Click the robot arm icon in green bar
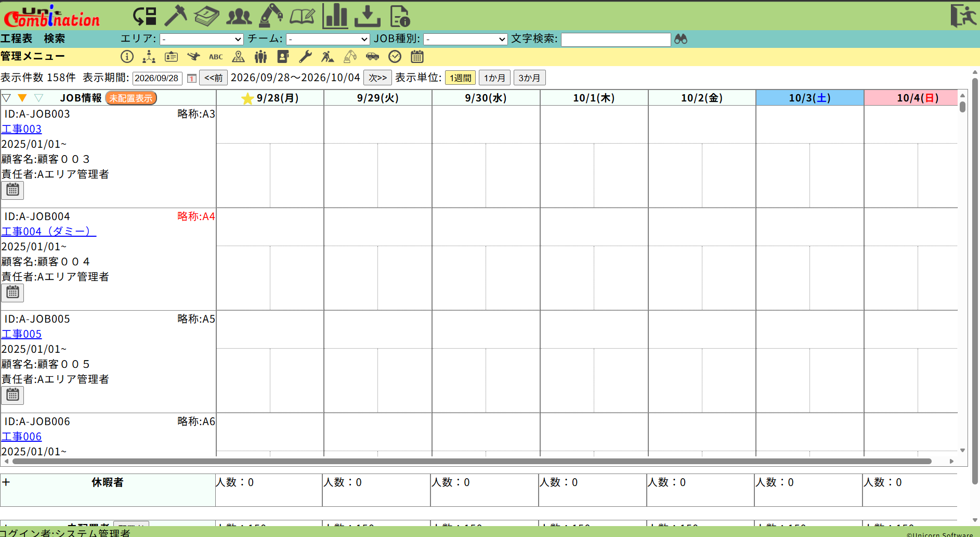The height and width of the screenshot is (537, 980). [x=271, y=16]
